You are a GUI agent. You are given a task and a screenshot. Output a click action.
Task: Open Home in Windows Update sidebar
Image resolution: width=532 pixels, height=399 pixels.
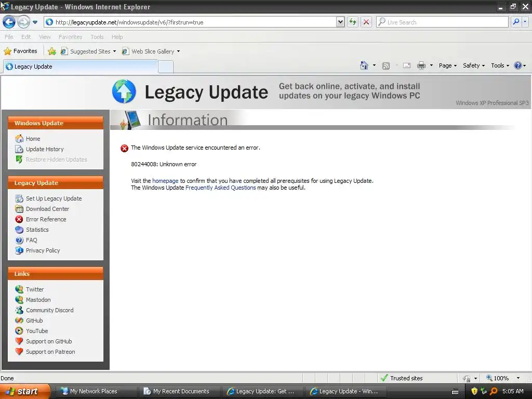(x=33, y=139)
